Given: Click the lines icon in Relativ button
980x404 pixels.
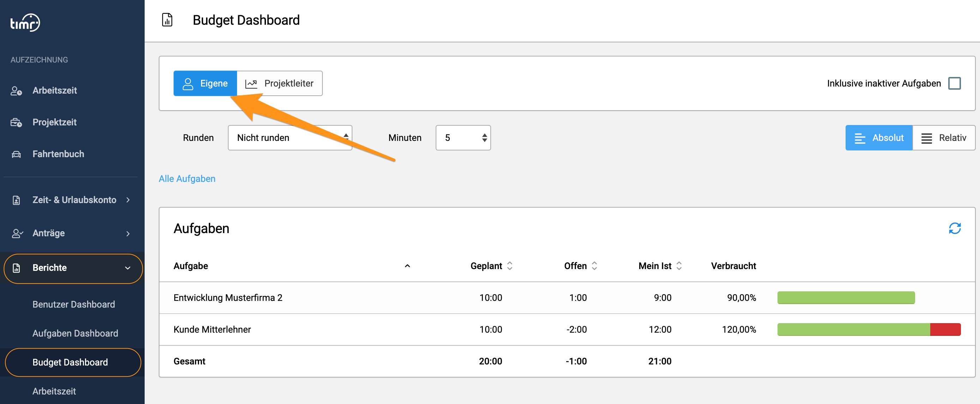Looking at the screenshot, I should point(926,138).
